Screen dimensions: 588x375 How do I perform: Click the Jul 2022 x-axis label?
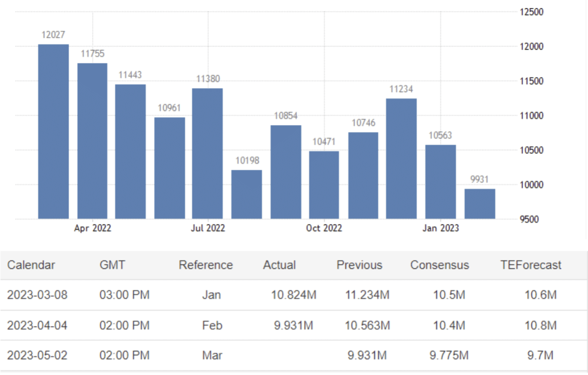point(208,228)
